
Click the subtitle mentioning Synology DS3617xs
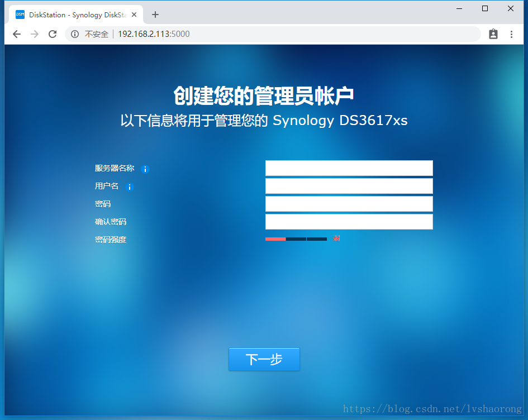[264, 120]
